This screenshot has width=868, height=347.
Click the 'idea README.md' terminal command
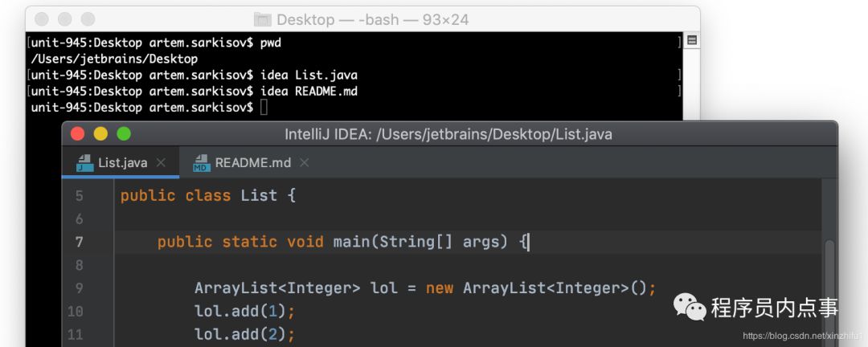[x=309, y=92]
